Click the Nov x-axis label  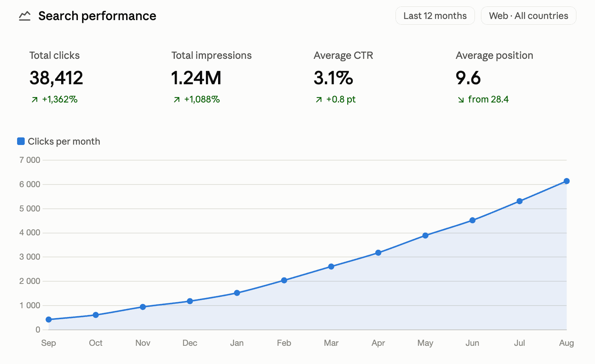(143, 343)
